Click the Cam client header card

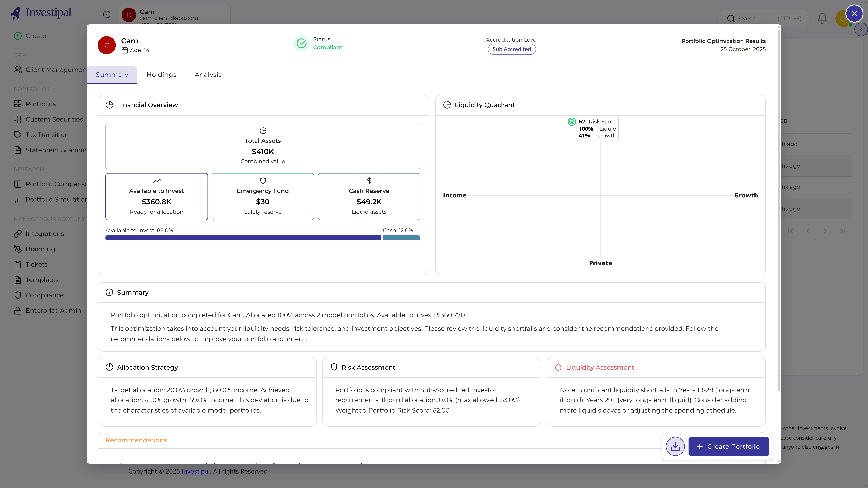point(174,14)
